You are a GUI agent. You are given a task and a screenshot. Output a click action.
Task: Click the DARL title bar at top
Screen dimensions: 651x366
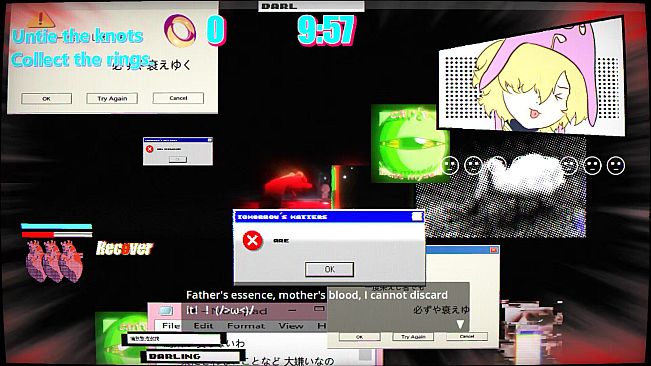pyautogui.click(x=311, y=6)
